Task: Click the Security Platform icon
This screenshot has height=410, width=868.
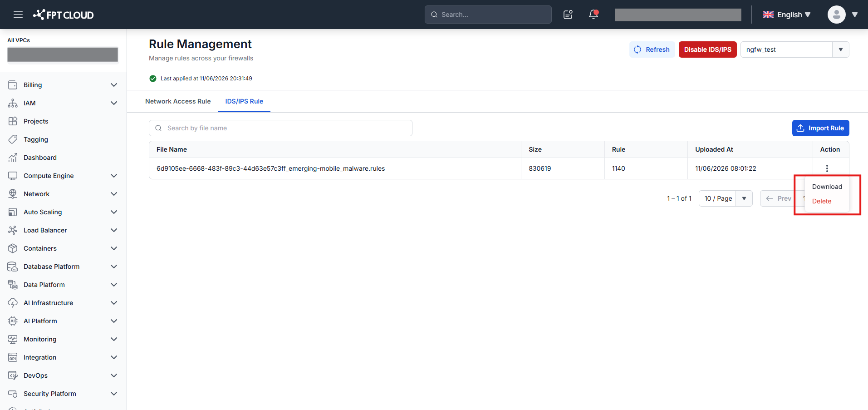Action: 13,394
